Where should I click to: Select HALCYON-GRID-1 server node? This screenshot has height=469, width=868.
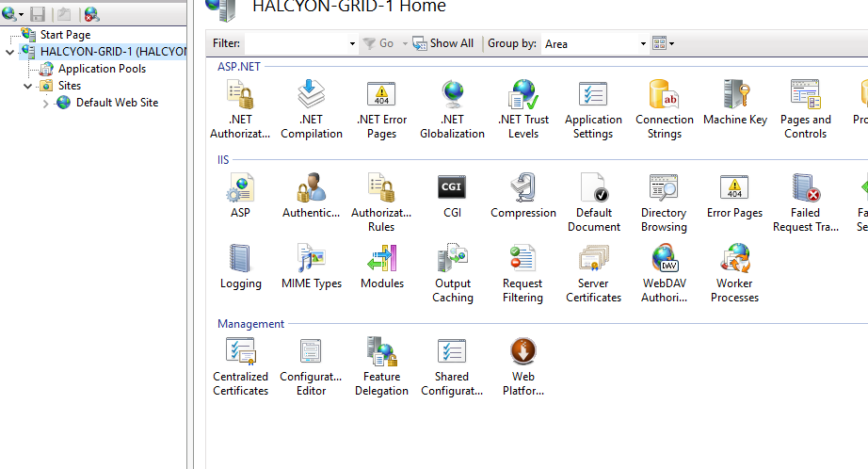[114, 52]
